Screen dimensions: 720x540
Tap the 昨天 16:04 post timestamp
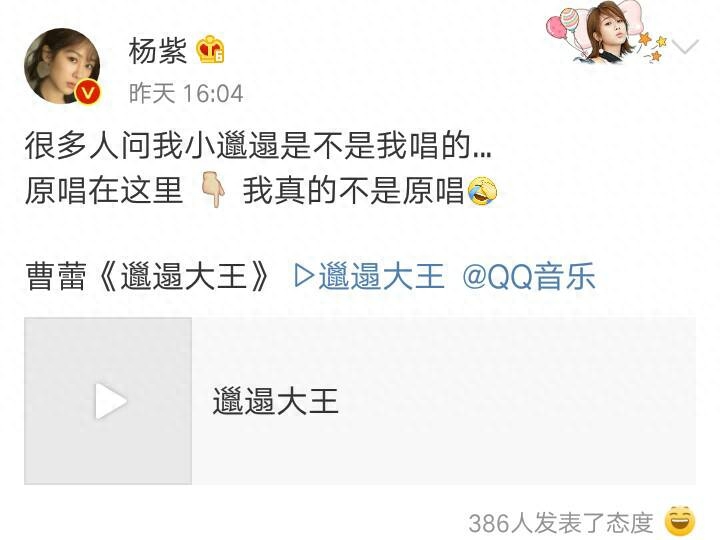pyautogui.click(x=186, y=94)
